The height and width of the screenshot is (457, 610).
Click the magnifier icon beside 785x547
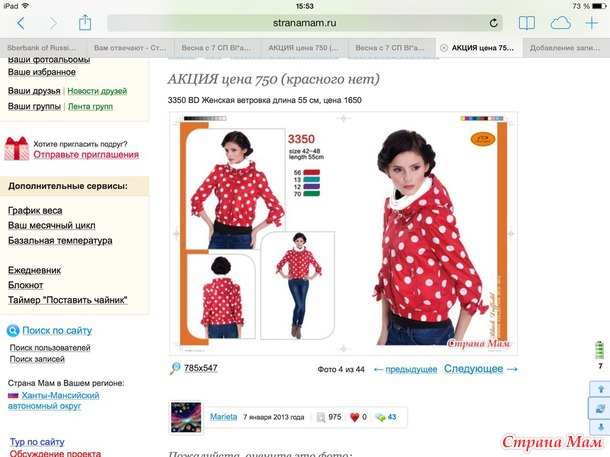pyautogui.click(x=175, y=368)
